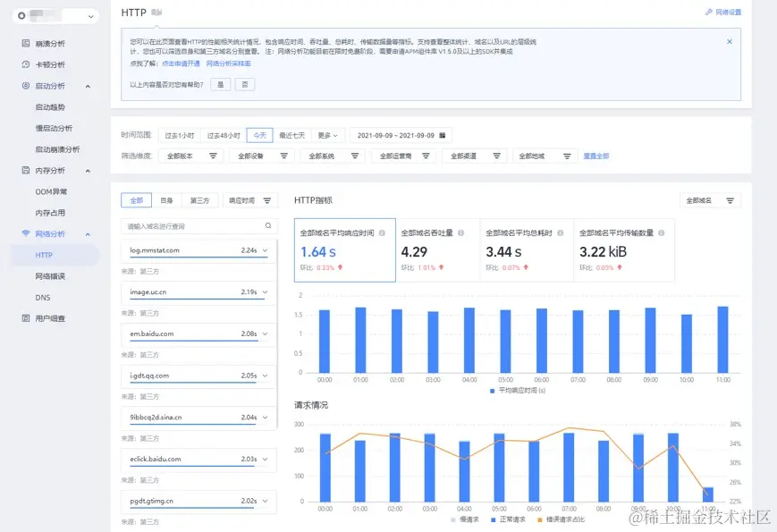
Task: Click the filter icon in 全部版本
Action: (213, 156)
